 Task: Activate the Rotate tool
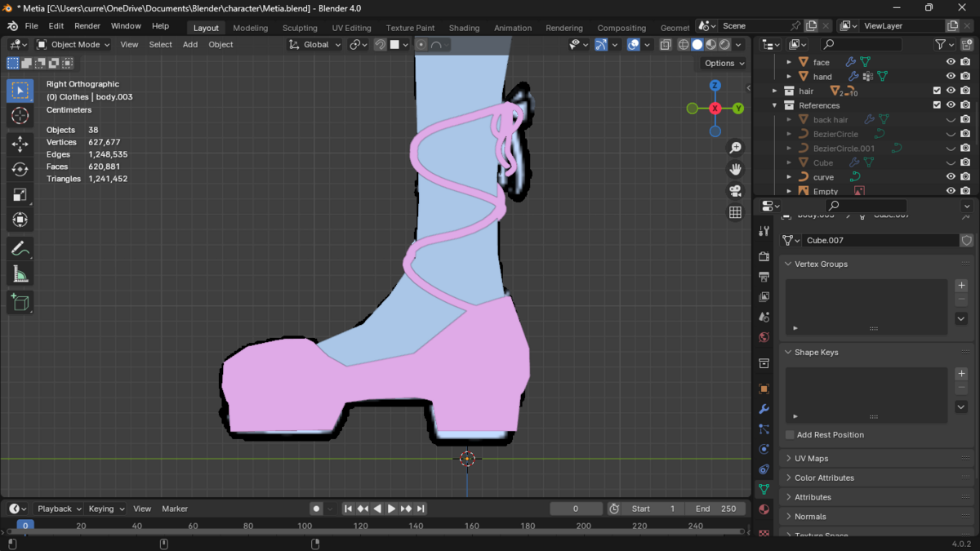(x=20, y=170)
